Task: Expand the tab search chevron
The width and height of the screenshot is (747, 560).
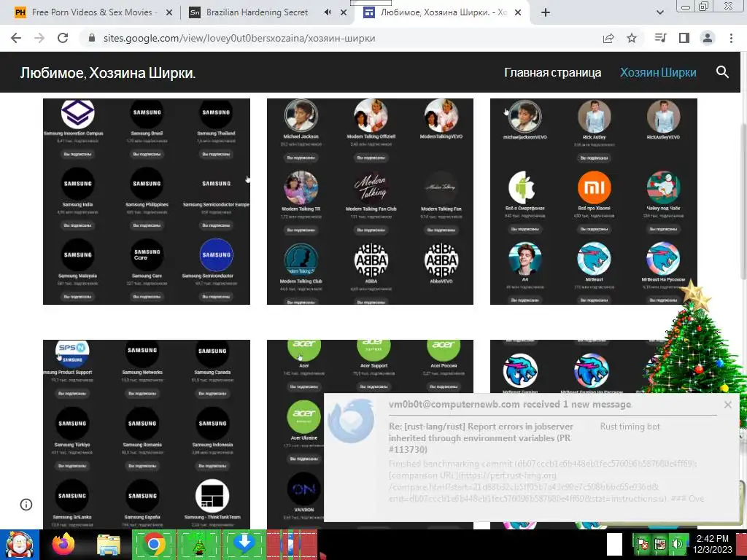Action: tap(659, 13)
